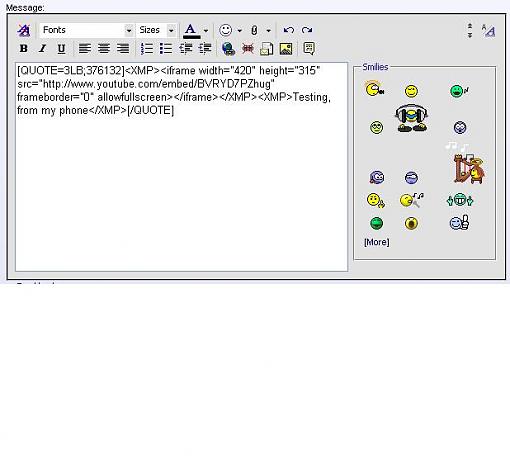This screenshot has height=464, width=510.
Task: Click inside the message text area
Action: coord(182,167)
